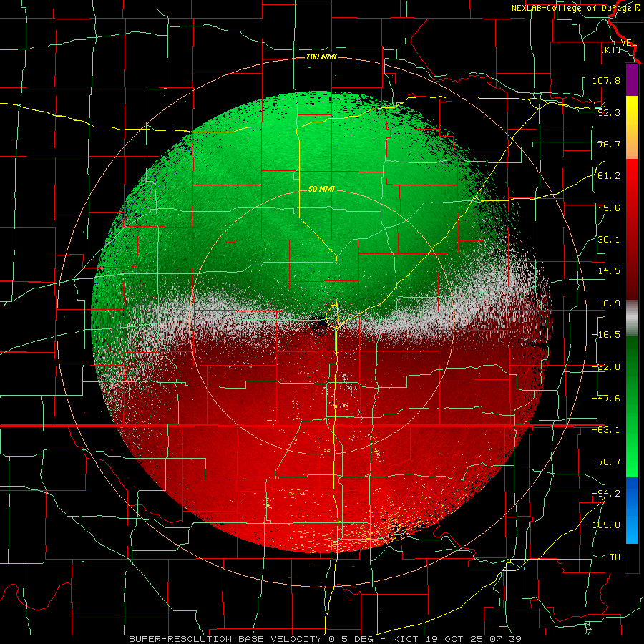This screenshot has width=644, height=644.
Task: Click the 30.1 value on velocity scale
Action: tap(609, 240)
